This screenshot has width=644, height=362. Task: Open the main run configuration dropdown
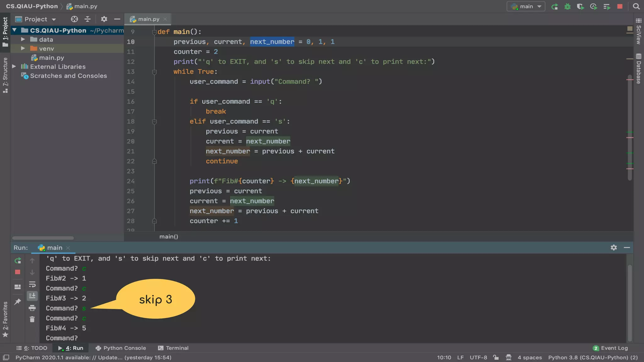click(526, 7)
